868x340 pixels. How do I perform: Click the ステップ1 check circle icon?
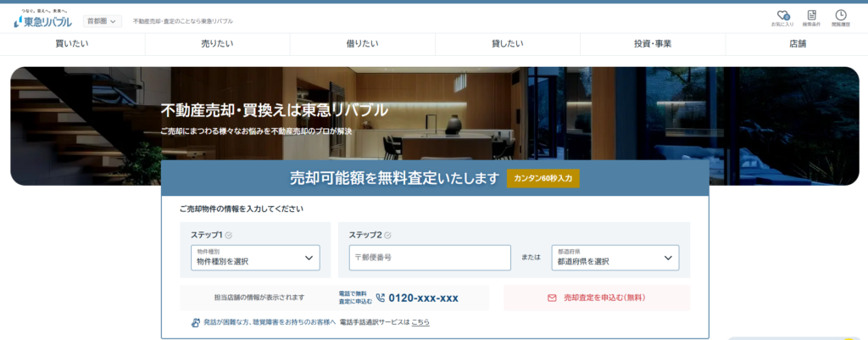coord(229,235)
